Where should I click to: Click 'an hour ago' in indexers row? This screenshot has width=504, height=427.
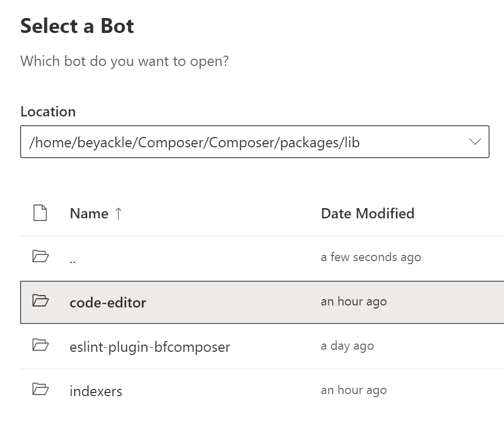354,390
